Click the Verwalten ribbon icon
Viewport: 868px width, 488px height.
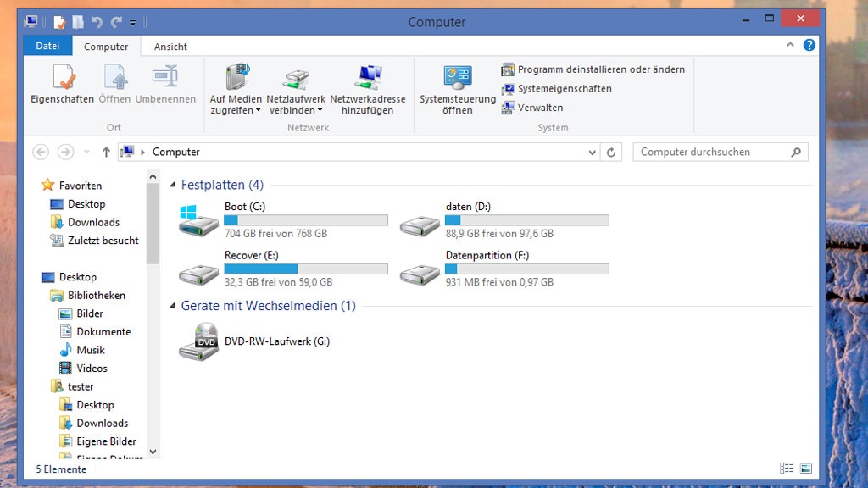(541, 108)
